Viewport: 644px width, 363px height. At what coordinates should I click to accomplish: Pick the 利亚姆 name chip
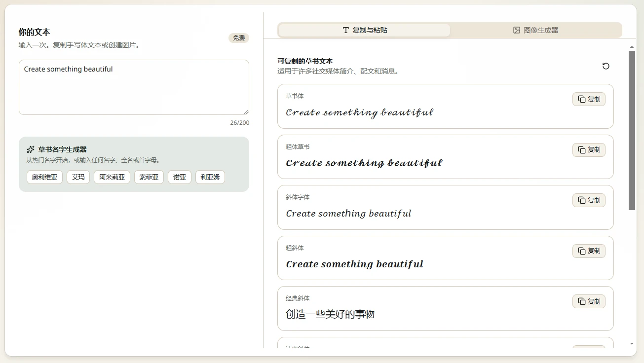(x=210, y=177)
